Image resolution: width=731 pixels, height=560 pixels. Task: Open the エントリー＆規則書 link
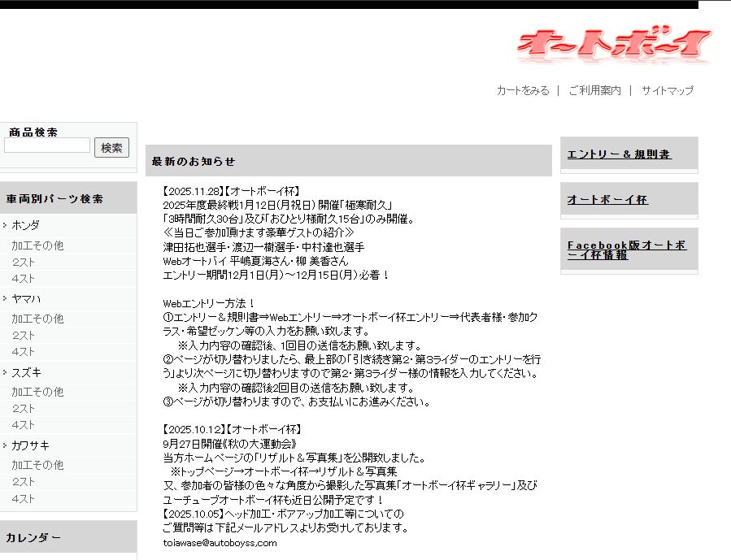(x=619, y=154)
